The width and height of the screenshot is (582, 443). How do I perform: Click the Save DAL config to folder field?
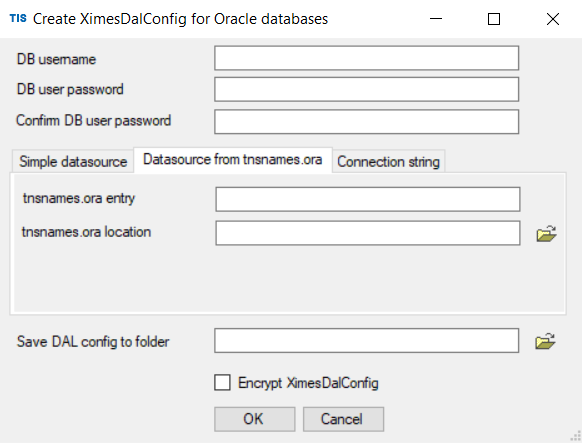pyautogui.click(x=366, y=340)
